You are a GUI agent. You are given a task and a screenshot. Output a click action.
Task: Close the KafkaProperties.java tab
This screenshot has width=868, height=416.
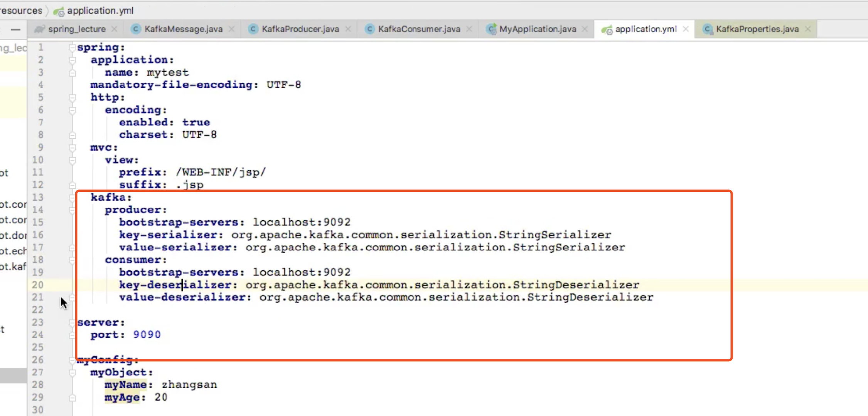coord(808,29)
